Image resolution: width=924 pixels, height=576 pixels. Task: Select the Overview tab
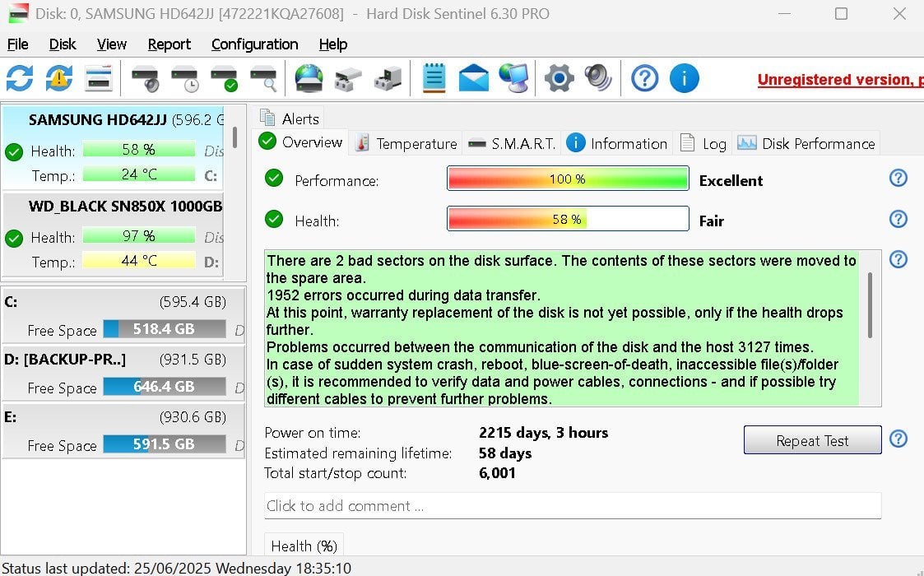tap(301, 142)
